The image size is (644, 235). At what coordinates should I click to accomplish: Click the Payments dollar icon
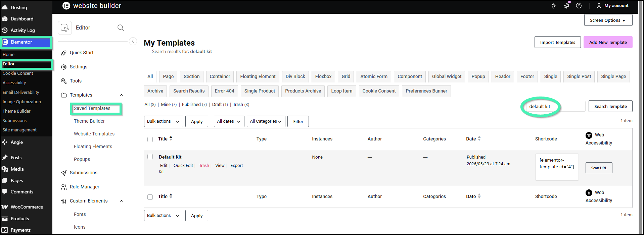(x=5, y=230)
